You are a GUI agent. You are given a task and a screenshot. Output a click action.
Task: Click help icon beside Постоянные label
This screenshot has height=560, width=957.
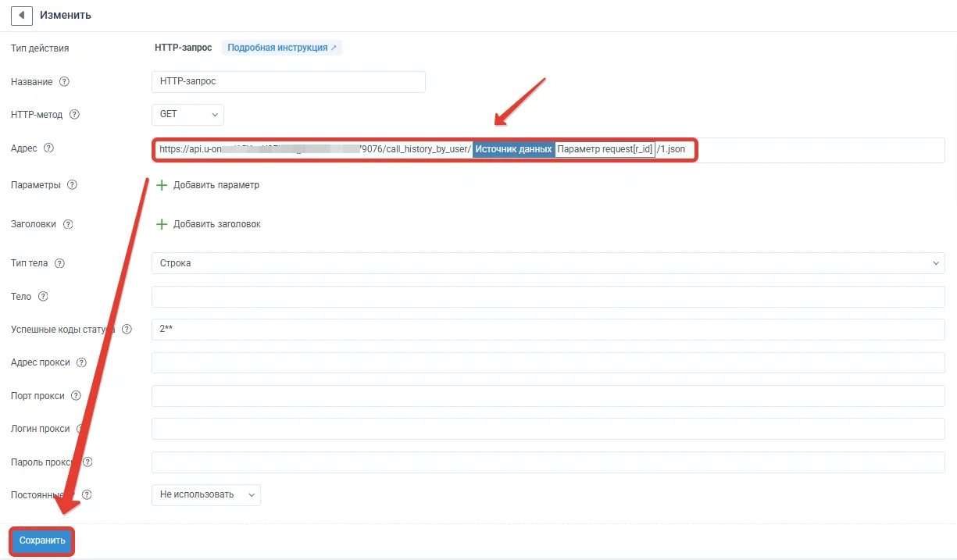(x=87, y=494)
